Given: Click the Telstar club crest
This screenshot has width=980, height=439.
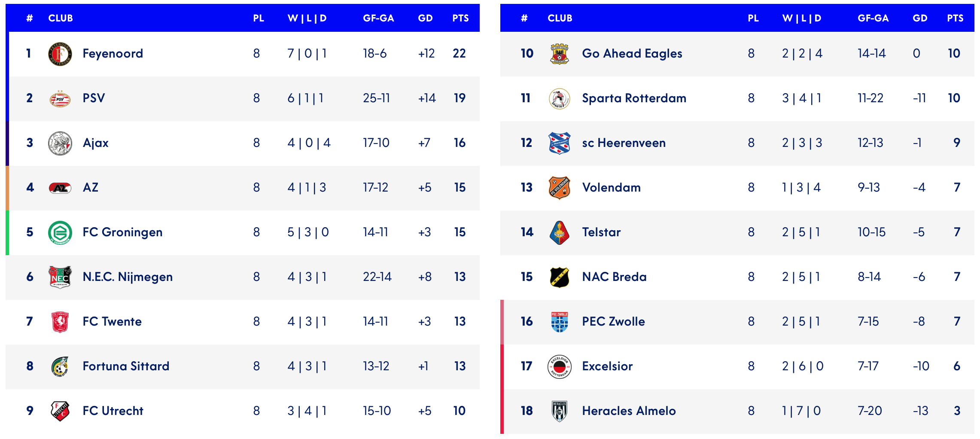Looking at the screenshot, I should point(559,233).
